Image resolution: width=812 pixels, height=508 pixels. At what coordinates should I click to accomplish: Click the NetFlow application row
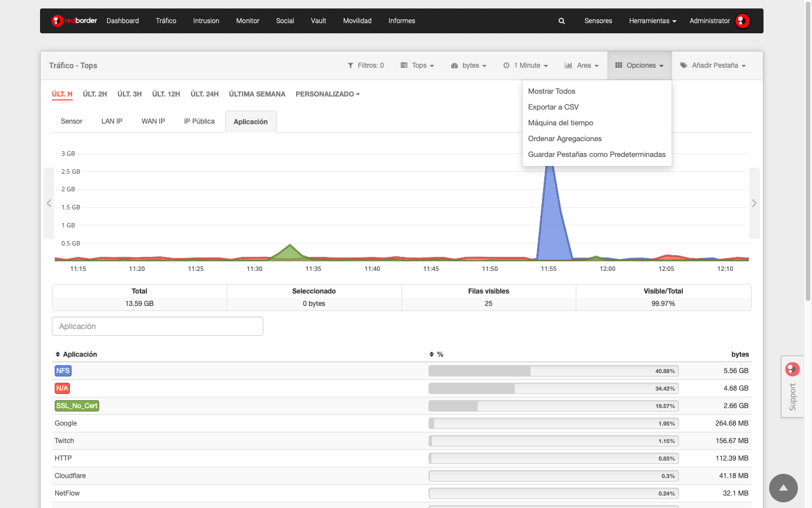click(401, 493)
